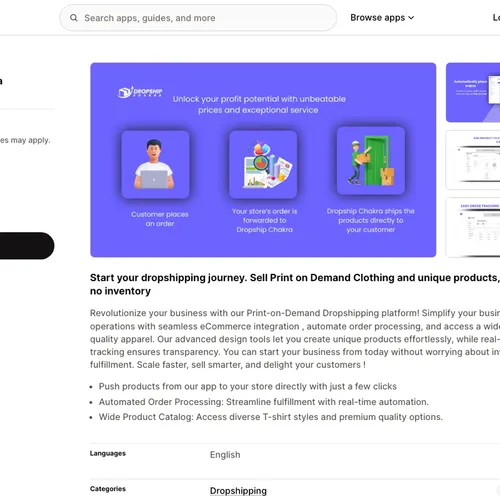
Task: Focus the Search apps, guides, and more field
Action: tap(198, 18)
